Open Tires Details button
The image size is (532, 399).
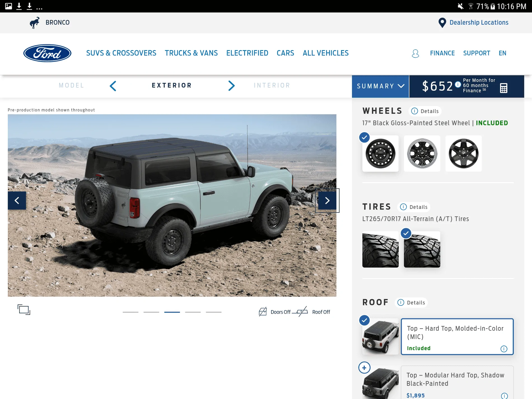click(414, 207)
